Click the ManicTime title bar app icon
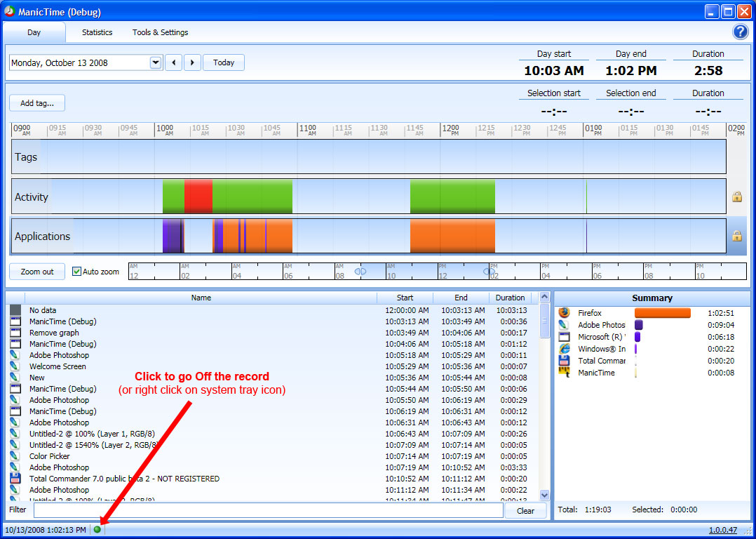The height and width of the screenshot is (539, 756). point(10,12)
